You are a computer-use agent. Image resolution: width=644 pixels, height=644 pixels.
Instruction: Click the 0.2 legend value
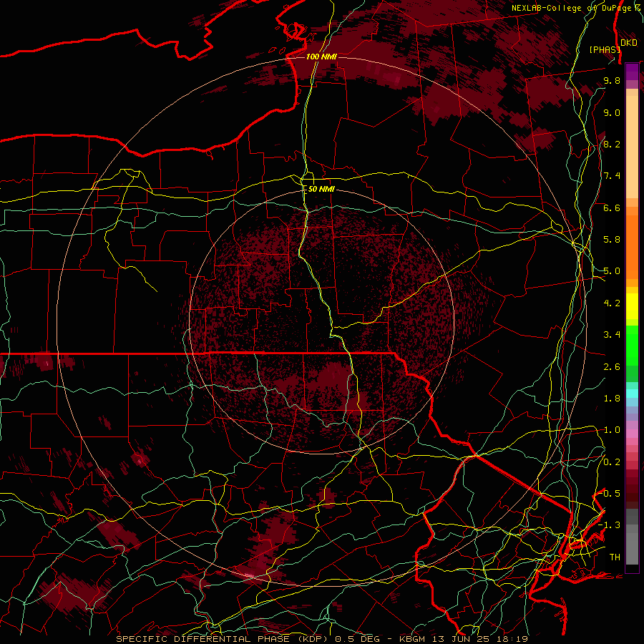[x=612, y=462]
